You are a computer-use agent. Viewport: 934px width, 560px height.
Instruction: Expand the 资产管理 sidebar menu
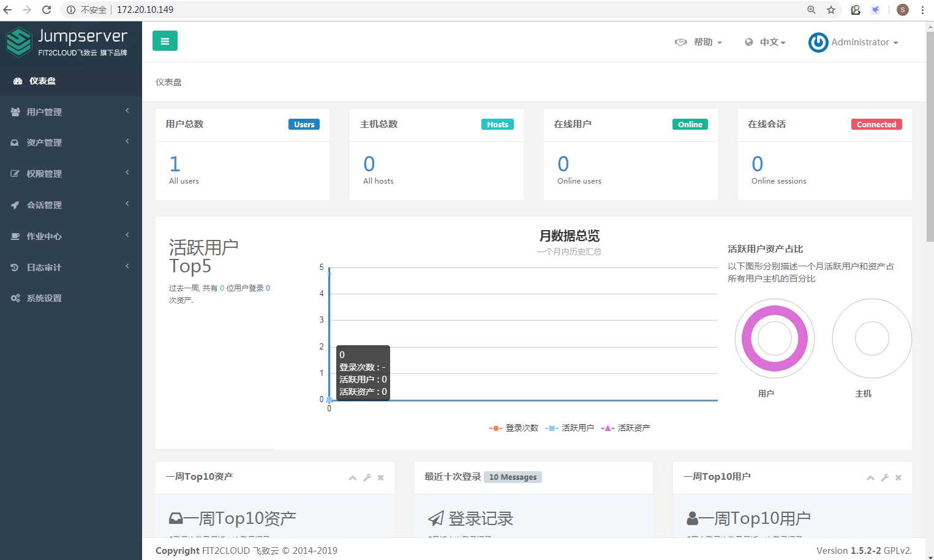71,143
